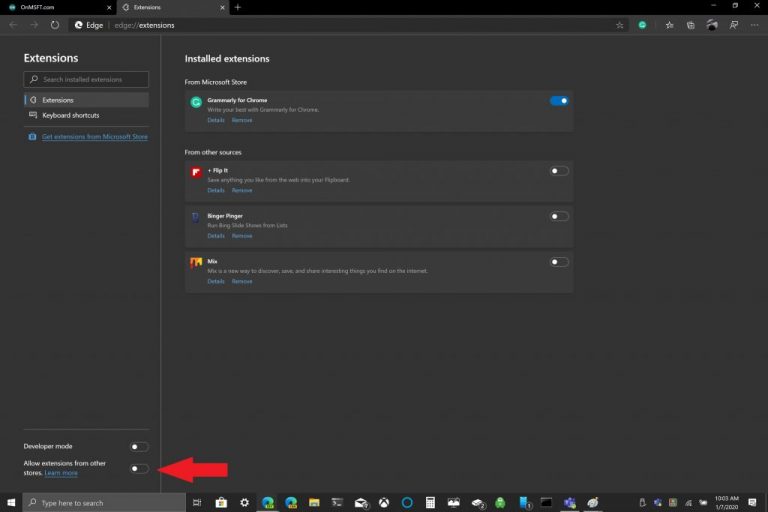768x512 pixels.
Task: Enable the Binger Pinger extension
Action: [x=559, y=216]
